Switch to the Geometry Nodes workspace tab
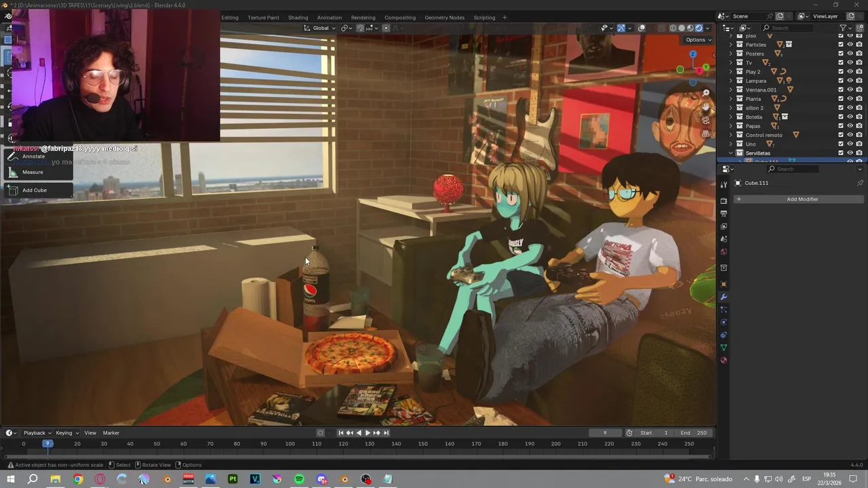 (445, 18)
